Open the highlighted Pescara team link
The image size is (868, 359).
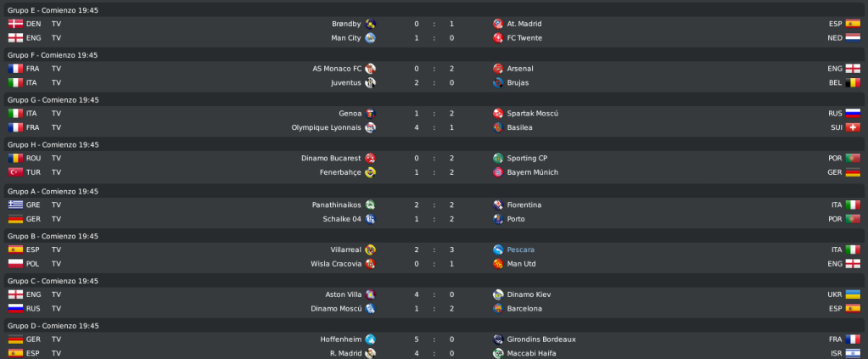click(x=520, y=250)
